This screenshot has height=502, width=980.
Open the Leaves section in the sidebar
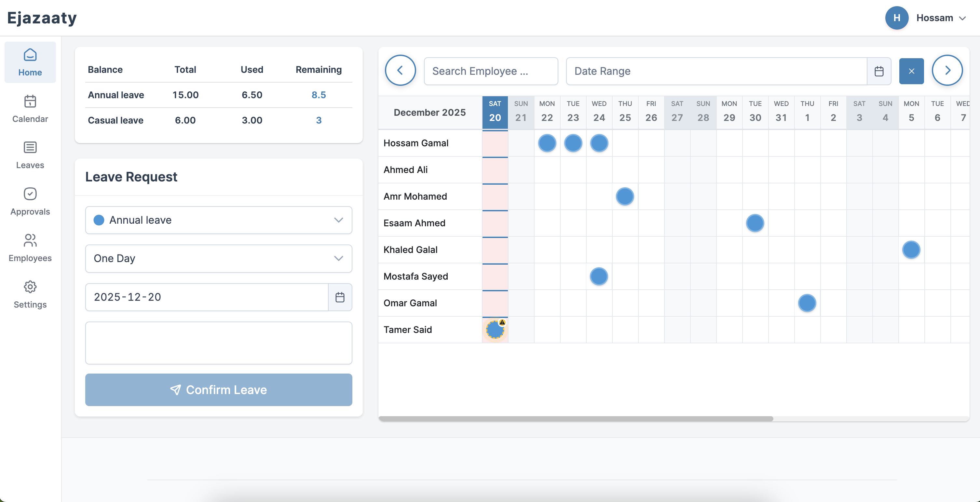[30, 155]
